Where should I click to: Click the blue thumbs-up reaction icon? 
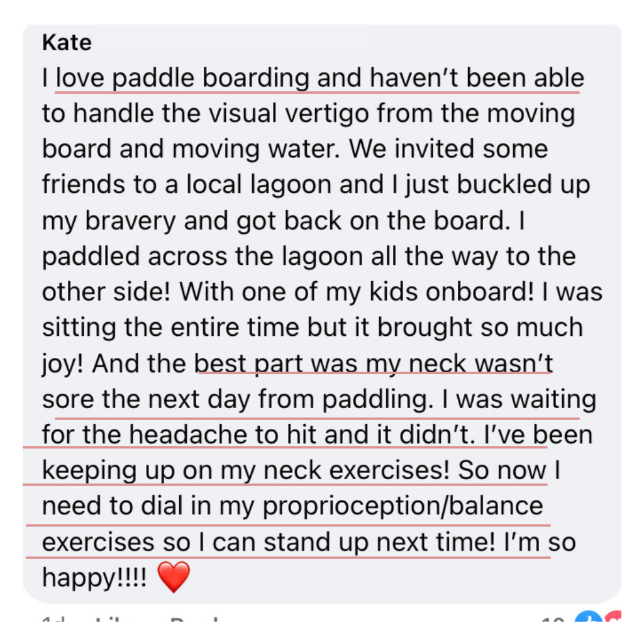[588, 616]
